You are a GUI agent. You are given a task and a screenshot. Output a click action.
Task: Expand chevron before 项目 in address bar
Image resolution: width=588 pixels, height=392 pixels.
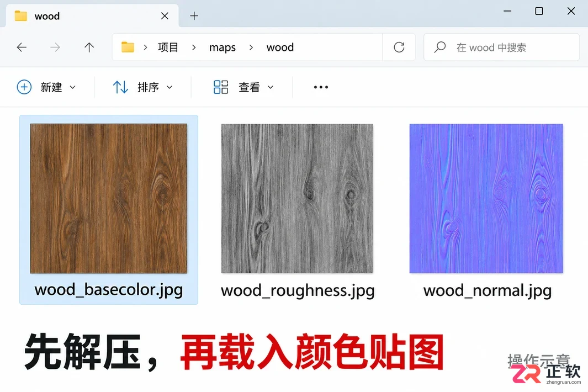coord(145,47)
